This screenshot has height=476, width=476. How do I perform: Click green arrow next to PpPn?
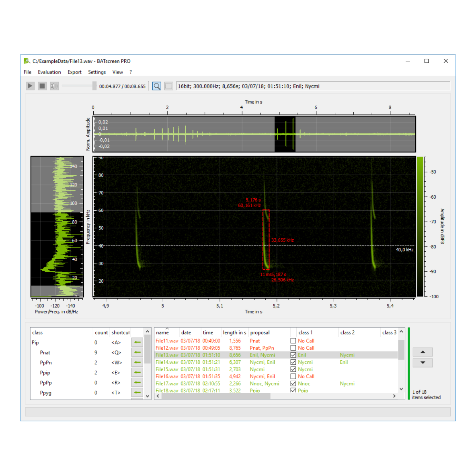tap(137, 363)
